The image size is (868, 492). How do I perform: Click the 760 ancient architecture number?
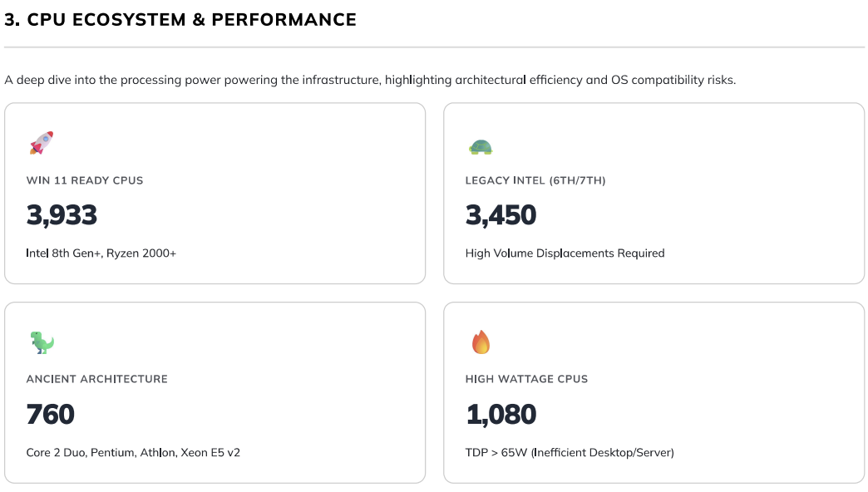click(51, 415)
